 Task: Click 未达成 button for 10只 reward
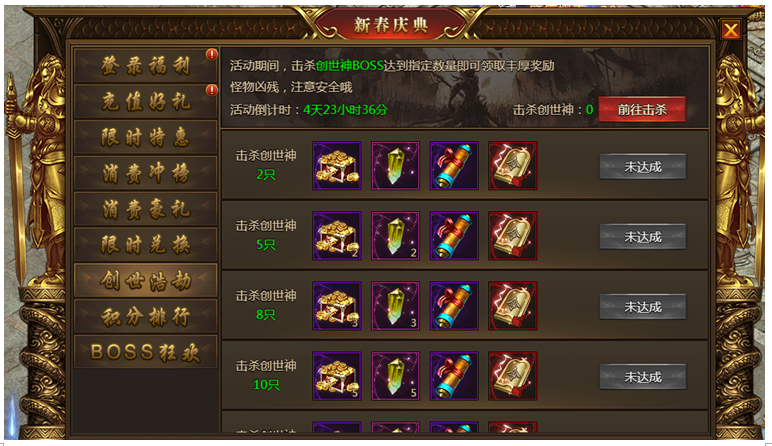(643, 377)
